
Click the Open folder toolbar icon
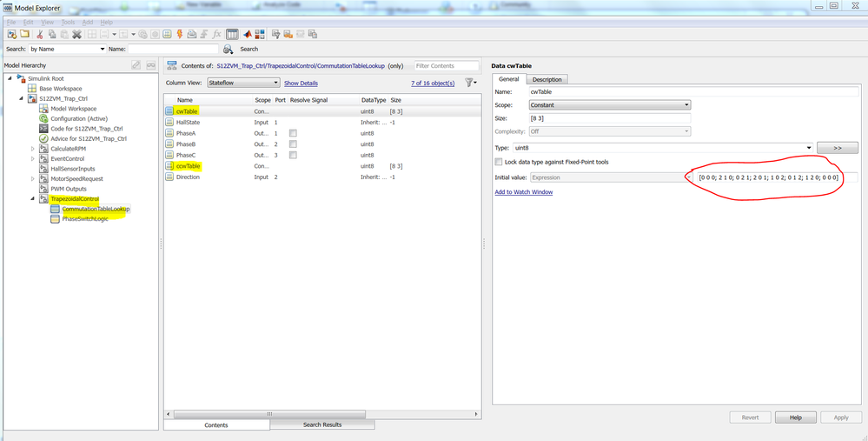tap(25, 34)
